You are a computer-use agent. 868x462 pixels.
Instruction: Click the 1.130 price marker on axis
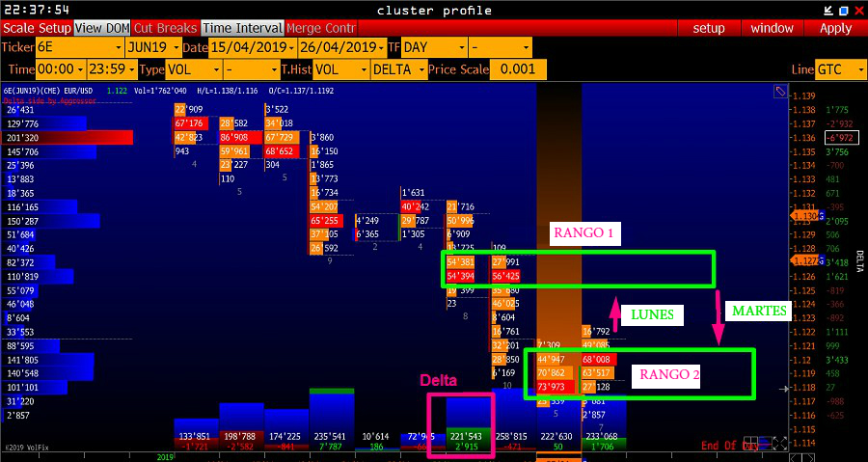803,216
